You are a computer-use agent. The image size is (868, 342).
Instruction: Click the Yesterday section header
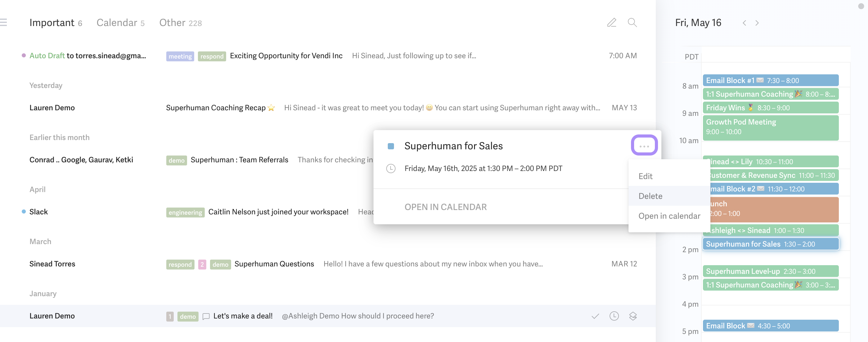pos(46,85)
